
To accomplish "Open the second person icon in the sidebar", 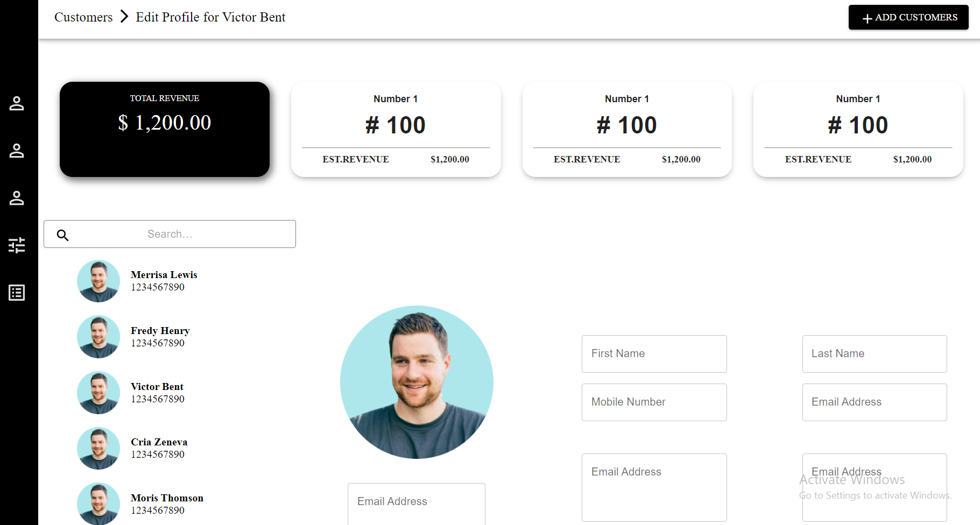I will (17, 151).
